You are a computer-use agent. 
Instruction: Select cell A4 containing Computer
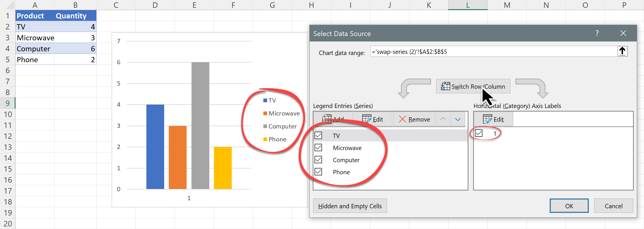coord(35,48)
